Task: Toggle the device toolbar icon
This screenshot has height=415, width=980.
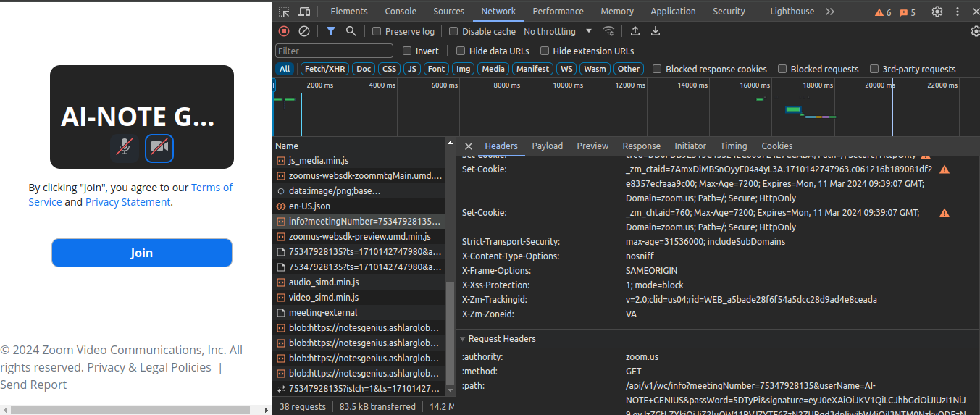Action: tap(304, 12)
